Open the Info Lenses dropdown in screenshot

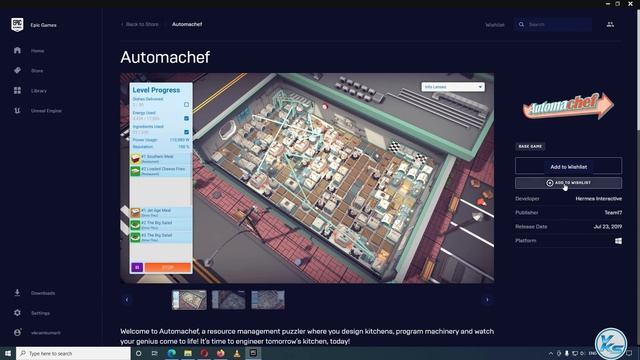coord(453,87)
